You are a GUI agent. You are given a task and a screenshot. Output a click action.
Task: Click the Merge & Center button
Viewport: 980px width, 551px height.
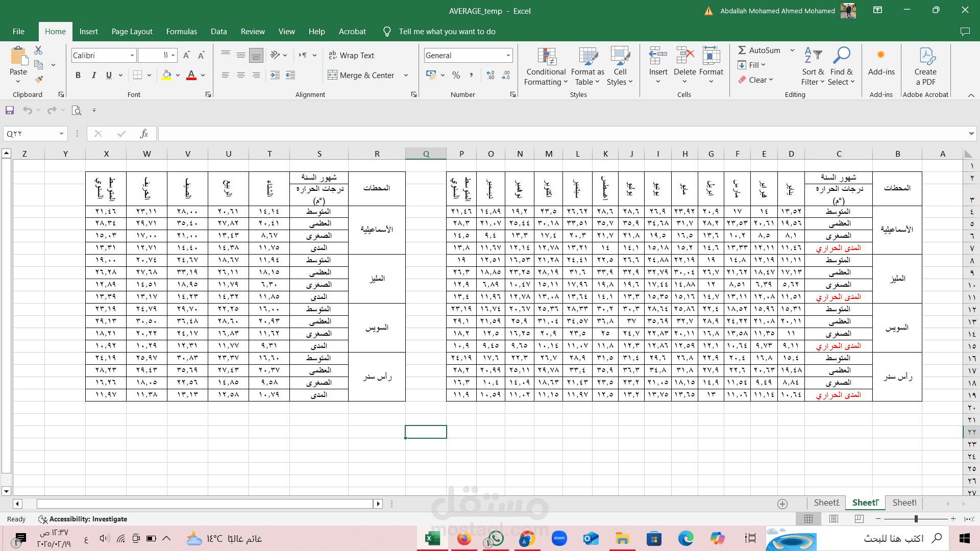361,75
